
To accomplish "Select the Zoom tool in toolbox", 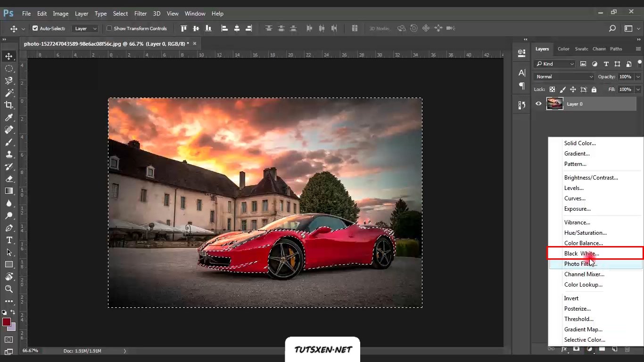I will pyautogui.click(x=9, y=289).
